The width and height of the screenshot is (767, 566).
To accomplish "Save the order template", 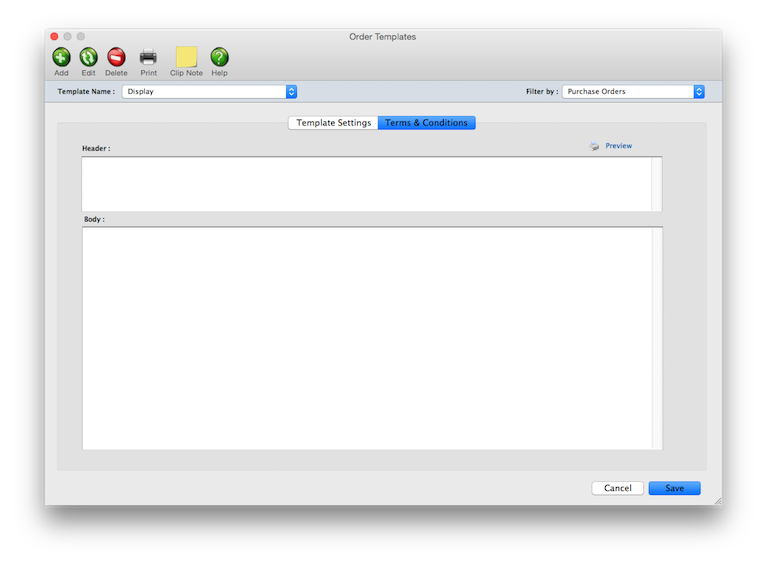I will coord(674,488).
